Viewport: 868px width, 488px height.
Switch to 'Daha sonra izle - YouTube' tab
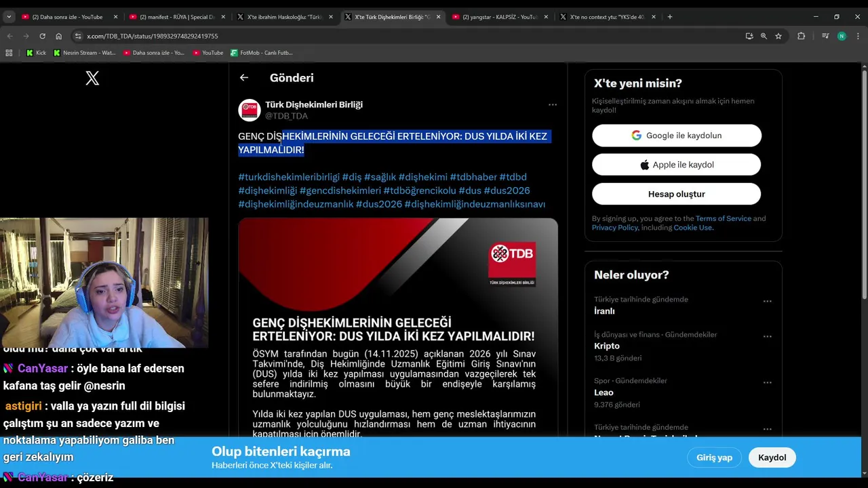(70, 17)
